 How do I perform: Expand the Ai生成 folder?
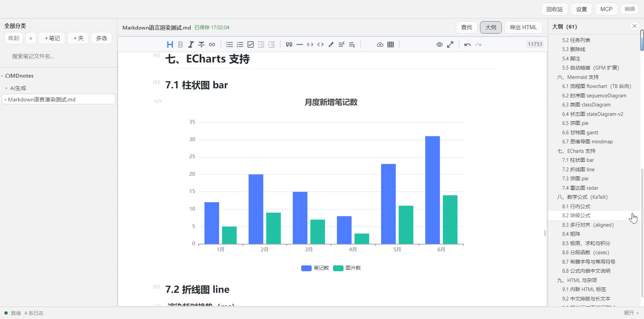[6, 88]
